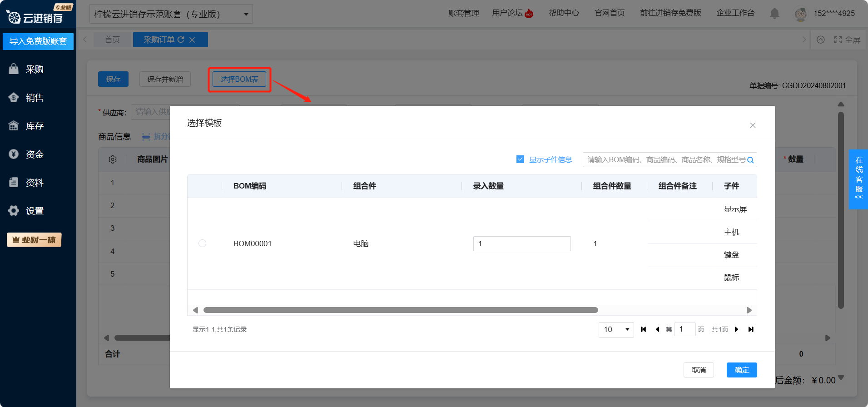868x407 pixels.
Task: Click the 业财一体 badge button
Action: pos(34,240)
